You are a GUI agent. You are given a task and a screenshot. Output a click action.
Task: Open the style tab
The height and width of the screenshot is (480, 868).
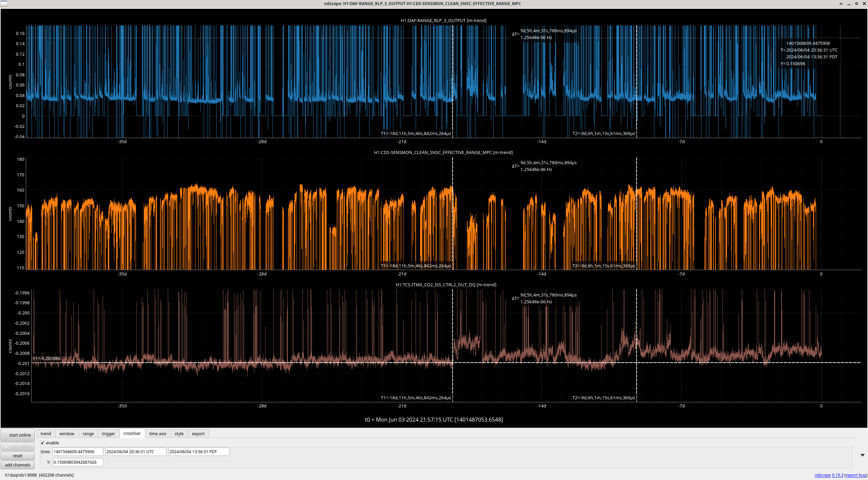coord(179,434)
